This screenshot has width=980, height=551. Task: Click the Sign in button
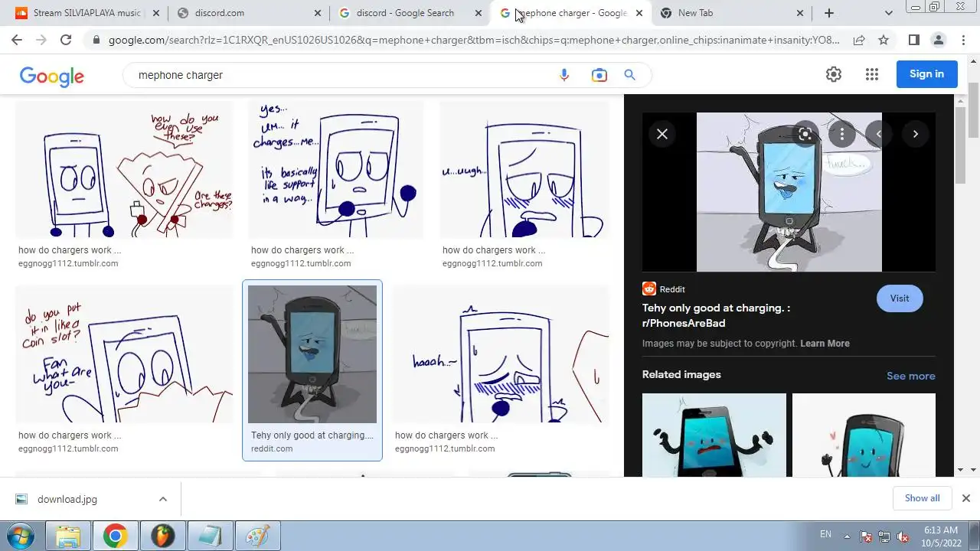pyautogui.click(x=926, y=74)
